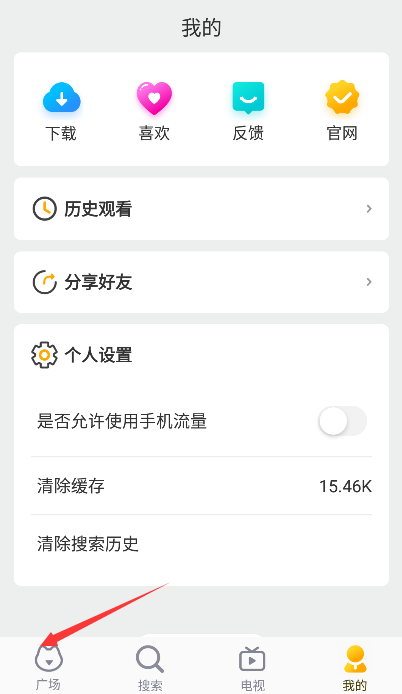
Task: Click the 15.46K cache size value
Action: click(x=345, y=486)
